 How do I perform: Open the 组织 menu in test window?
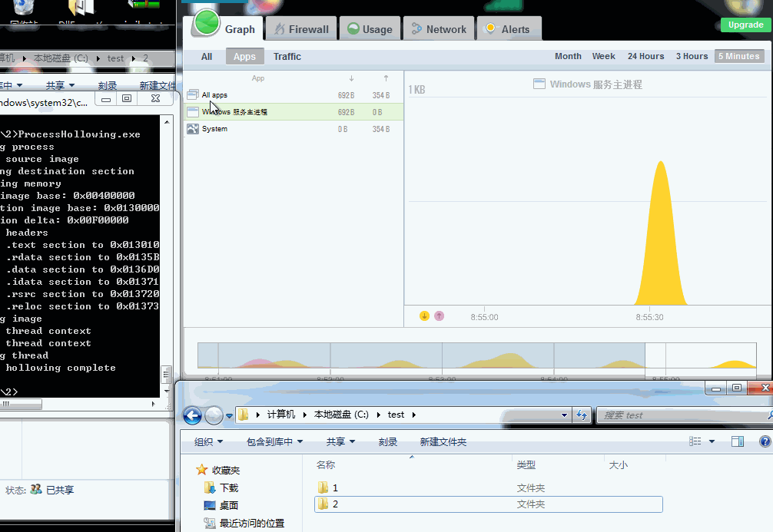(x=208, y=442)
